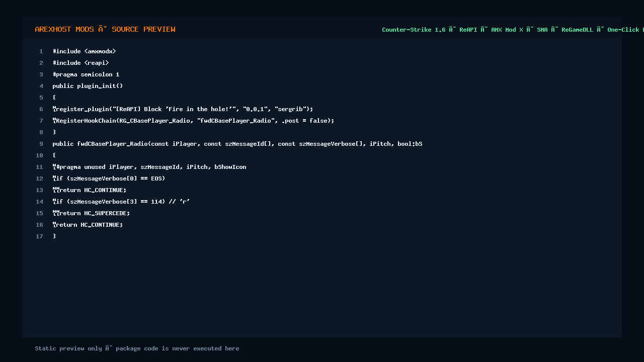Click the "#pragma semicolon 1" line
Image resolution: width=644 pixels, height=362 pixels.
click(86, 74)
